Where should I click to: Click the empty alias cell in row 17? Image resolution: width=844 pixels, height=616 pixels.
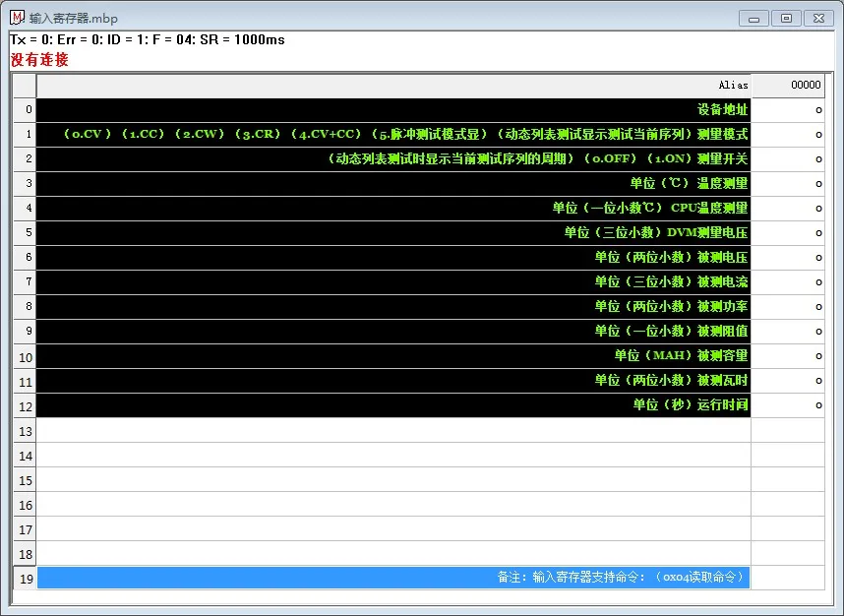[x=393, y=528]
